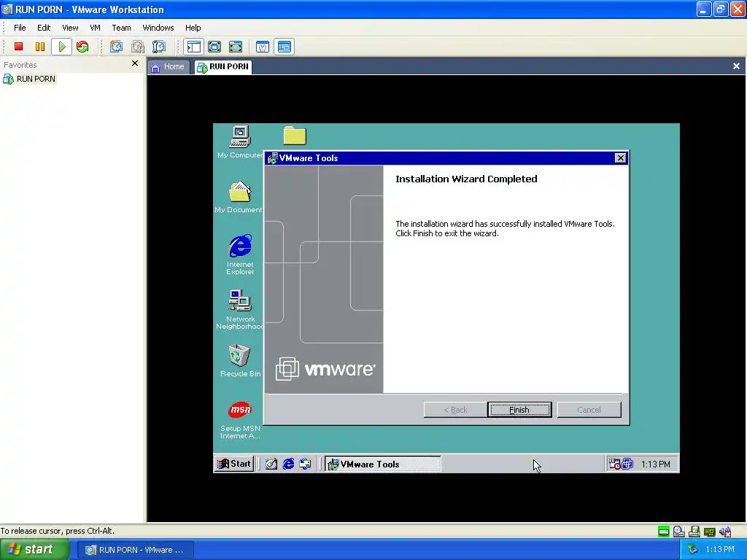Click the host system tray icon
The width and height of the screenshot is (747, 560).
[692, 550]
